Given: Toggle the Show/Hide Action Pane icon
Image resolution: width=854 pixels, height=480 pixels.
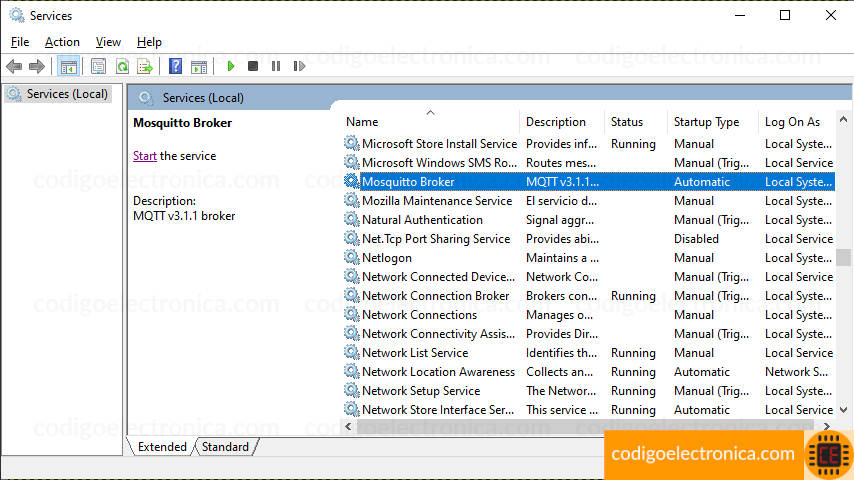Looking at the screenshot, I should (199, 66).
